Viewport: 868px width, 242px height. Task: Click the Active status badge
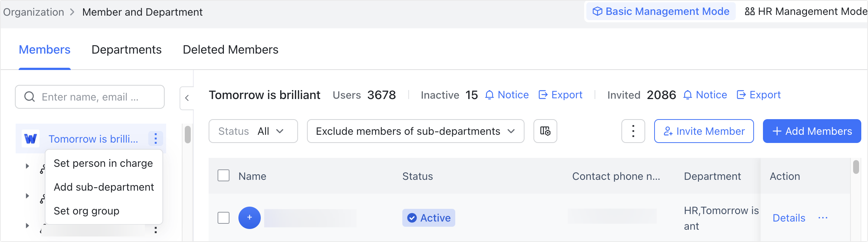[x=429, y=218]
